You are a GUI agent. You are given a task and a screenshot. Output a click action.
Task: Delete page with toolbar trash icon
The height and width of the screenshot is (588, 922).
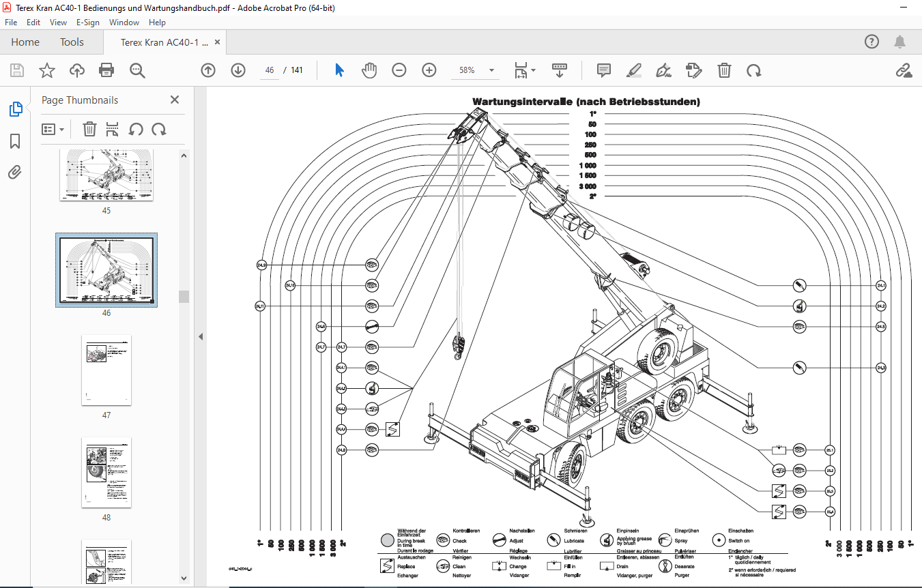point(724,70)
